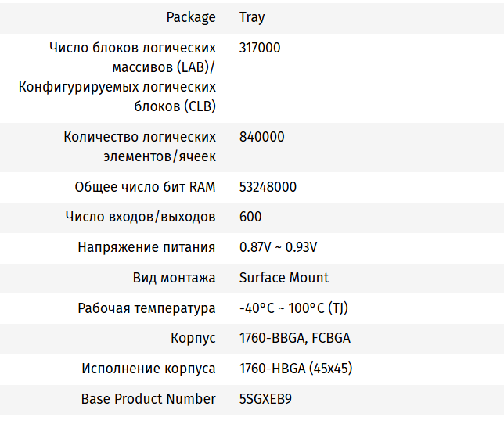This screenshot has height=428, width=504.
Task: Click the Корпус label
Action: coord(193,339)
